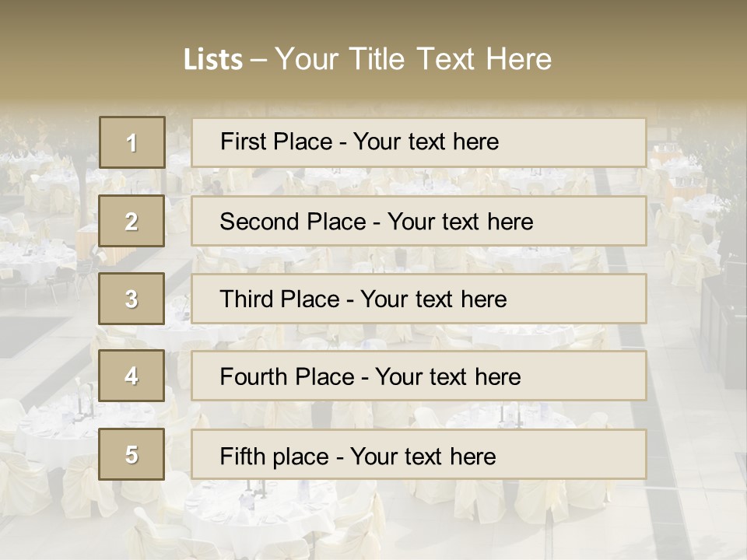Click the number 3 box

[x=132, y=299]
